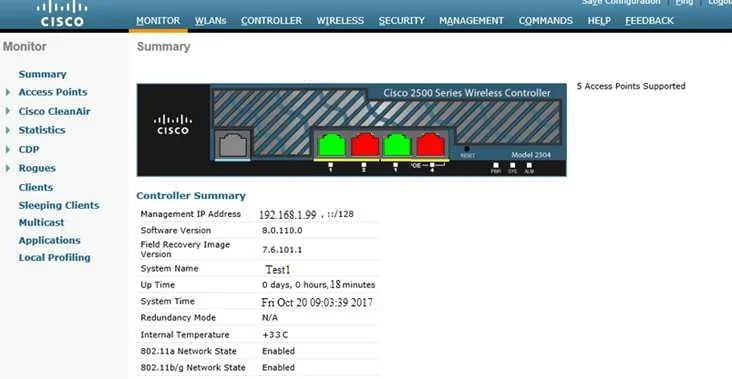Open the MONITOR tab
Viewport: 732px width, 379px height.
point(158,21)
